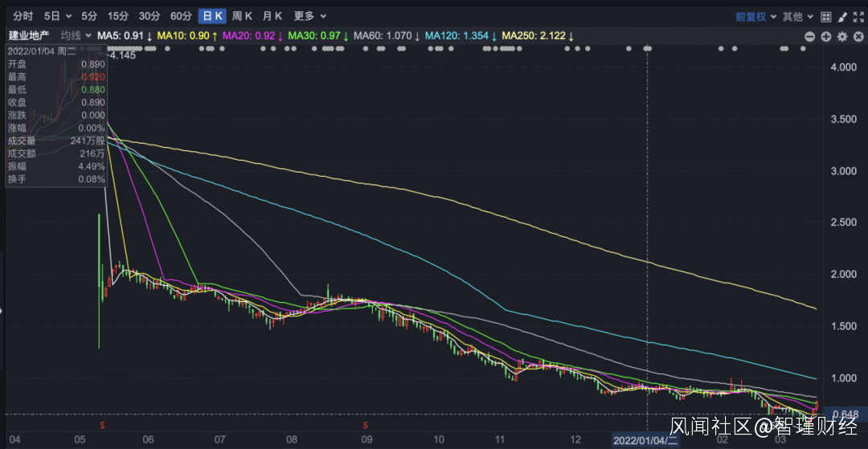Viewport: 868px width, 449px height.
Task: Click the red S marker below May
Action: [102, 425]
